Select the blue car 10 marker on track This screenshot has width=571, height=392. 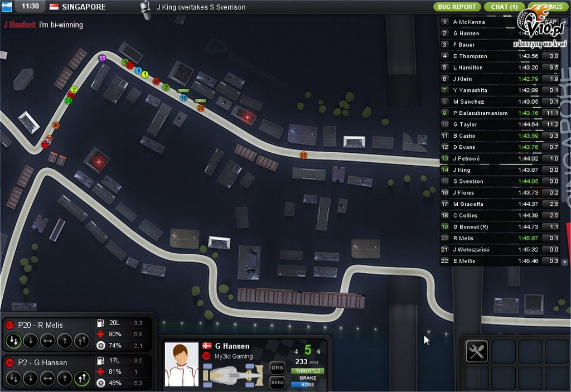click(183, 98)
